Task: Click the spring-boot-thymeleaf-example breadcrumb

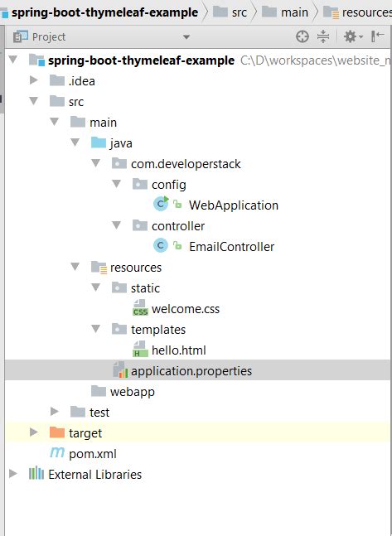Action: coord(104,12)
